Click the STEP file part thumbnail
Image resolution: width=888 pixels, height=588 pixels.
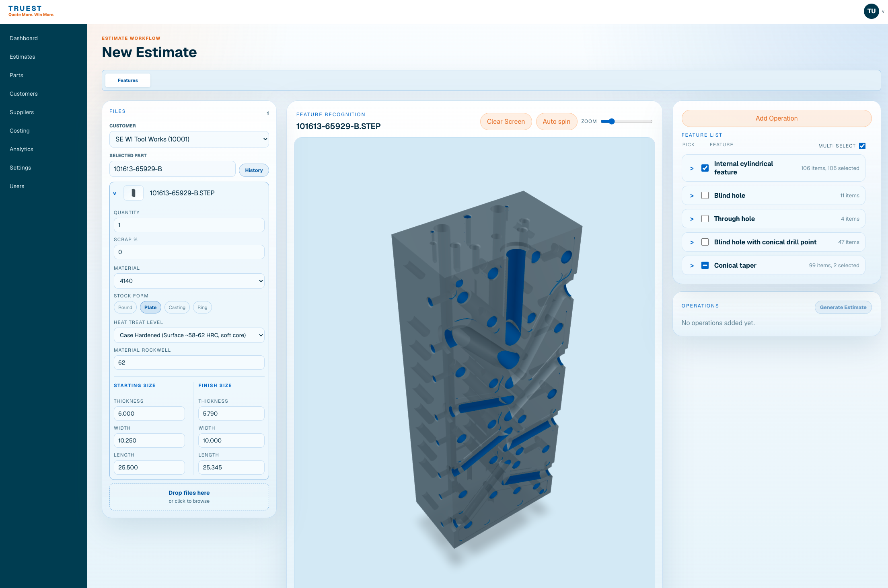tap(134, 193)
